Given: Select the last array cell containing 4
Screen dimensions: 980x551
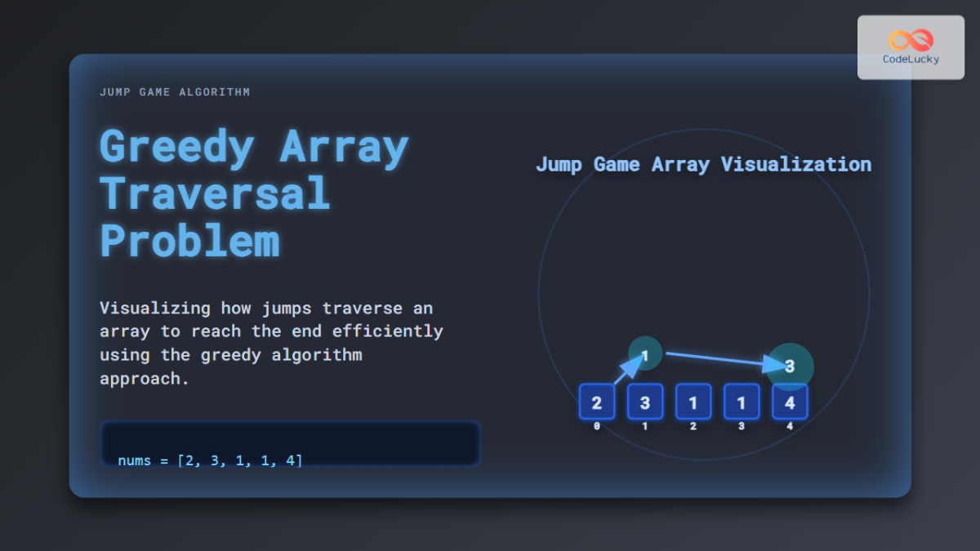Looking at the screenshot, I should click(x=789, y=402).
